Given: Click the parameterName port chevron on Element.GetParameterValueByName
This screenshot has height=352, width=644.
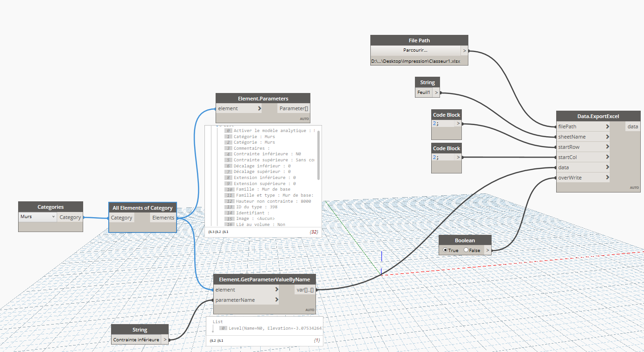Looking at the screenshot, I should (276, 300).
